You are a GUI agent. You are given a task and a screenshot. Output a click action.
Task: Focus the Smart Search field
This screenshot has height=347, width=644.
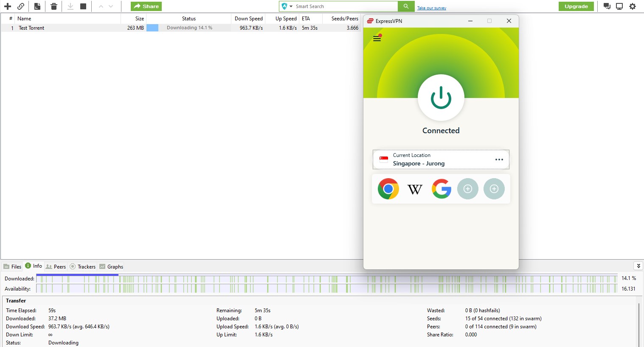click(x=346, y=6)
